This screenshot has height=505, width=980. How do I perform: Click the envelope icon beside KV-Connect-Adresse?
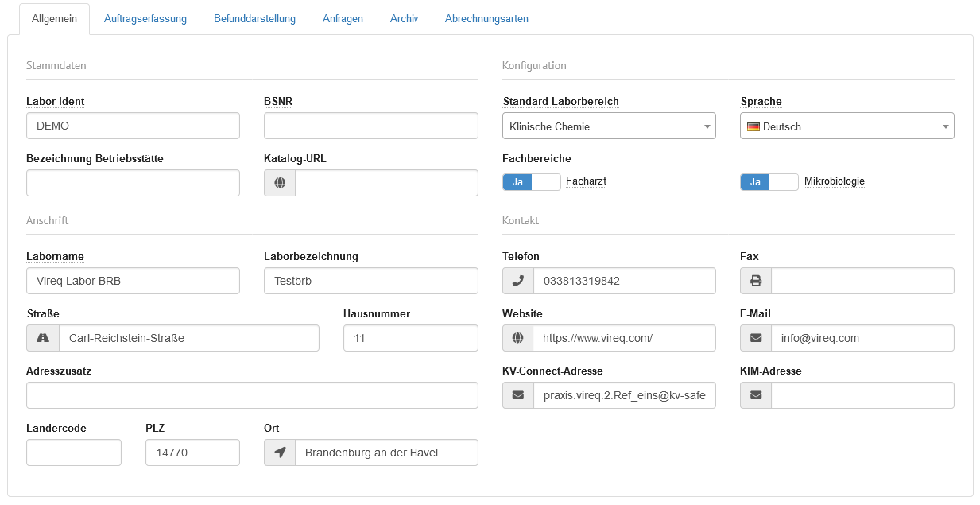(x=518, y=395)
